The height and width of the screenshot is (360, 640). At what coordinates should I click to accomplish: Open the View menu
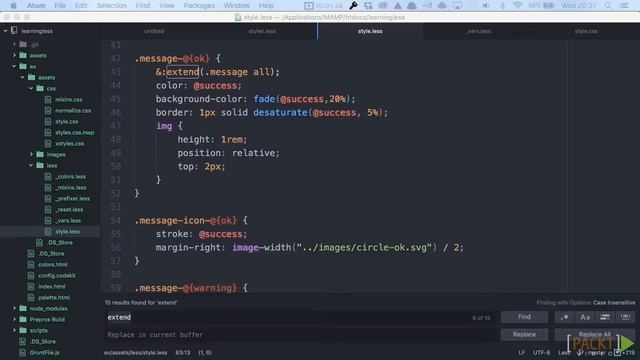167,6
